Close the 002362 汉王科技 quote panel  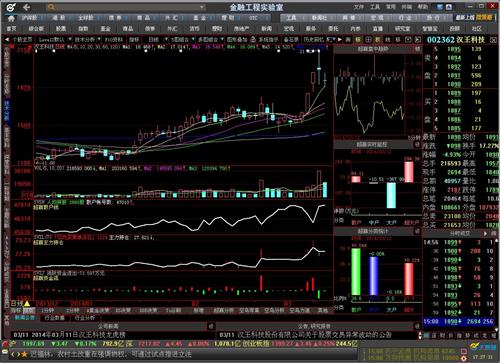(493, 40)
